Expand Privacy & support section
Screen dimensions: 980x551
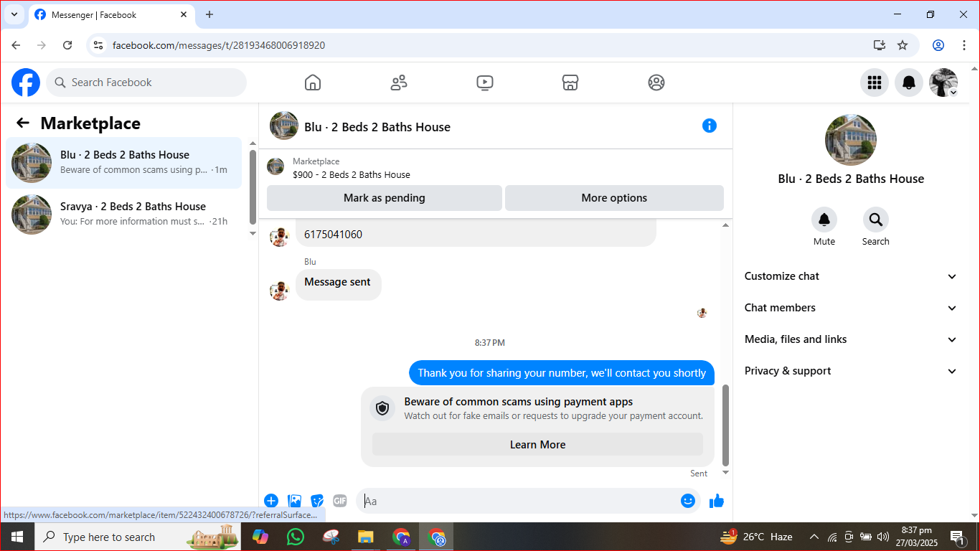click(x=851, y=371)
